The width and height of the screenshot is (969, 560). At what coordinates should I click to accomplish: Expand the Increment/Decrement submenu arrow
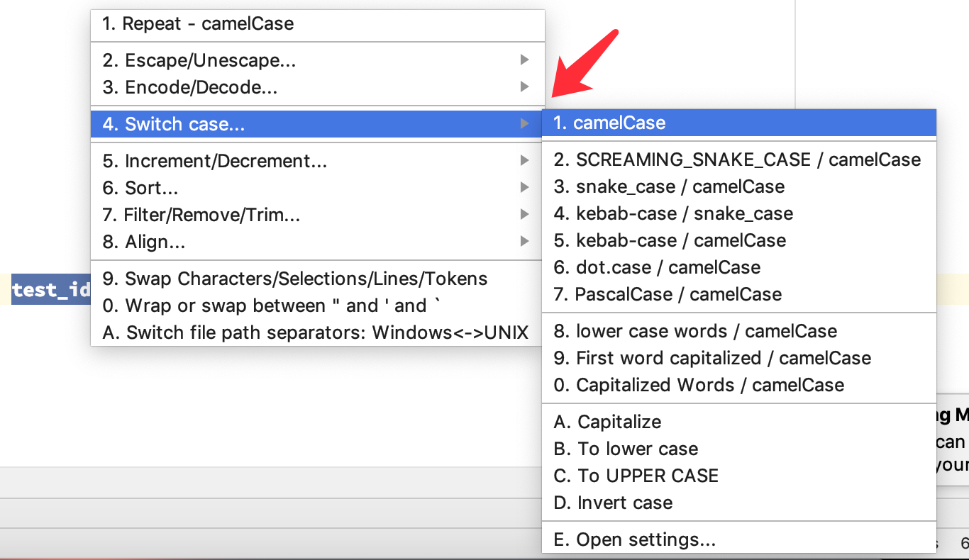525,161
